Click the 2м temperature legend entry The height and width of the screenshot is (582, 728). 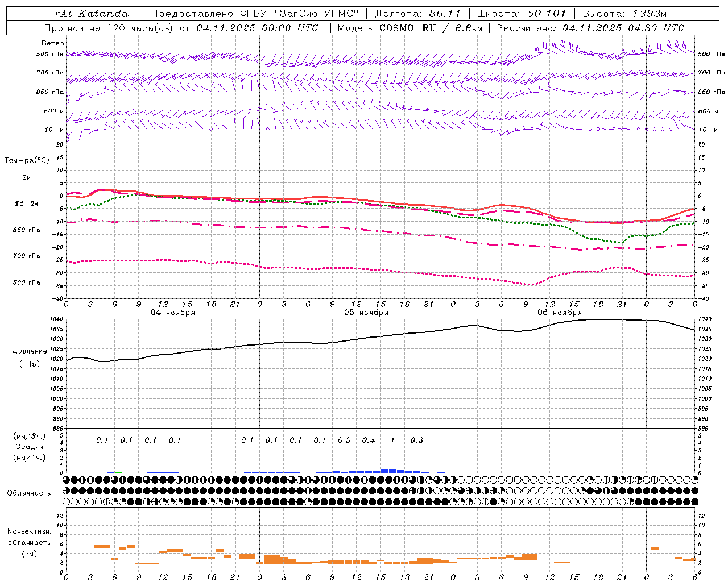pos(27,178)
